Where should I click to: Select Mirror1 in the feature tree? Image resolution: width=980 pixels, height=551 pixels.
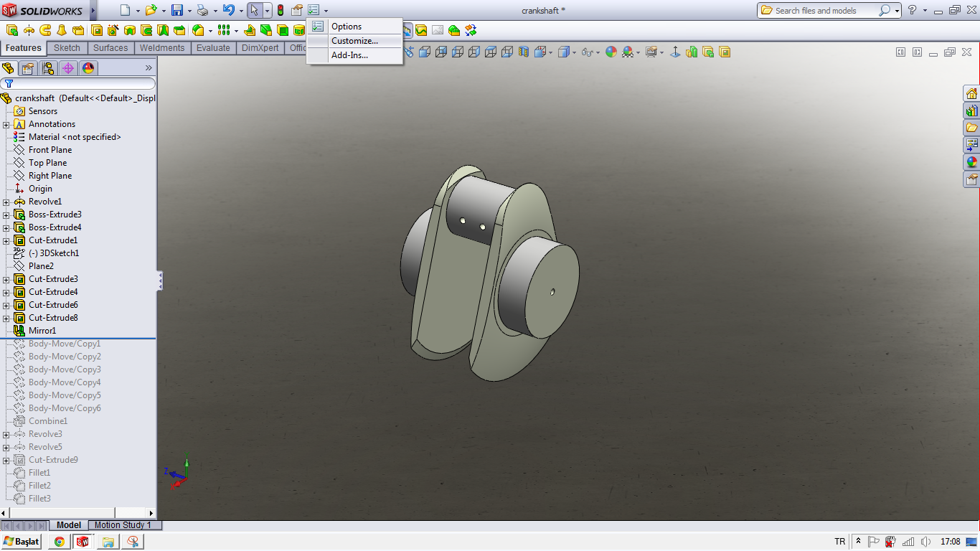42,331
